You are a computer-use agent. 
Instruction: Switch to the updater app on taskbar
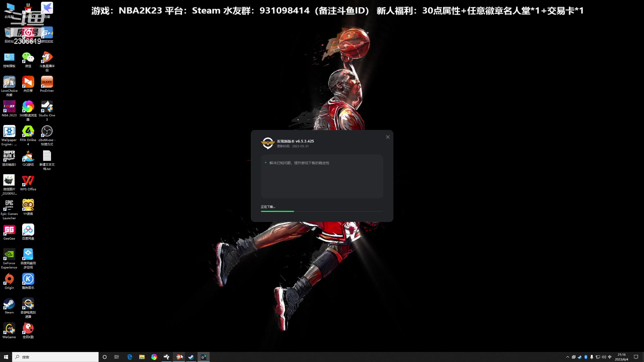pyautogui.click(x=203, y=357)
